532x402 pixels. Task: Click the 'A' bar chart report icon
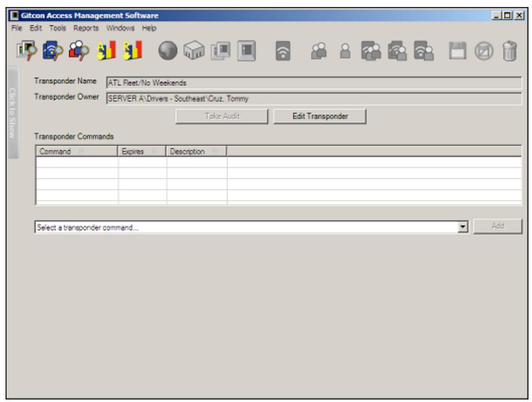pos(106,51)
